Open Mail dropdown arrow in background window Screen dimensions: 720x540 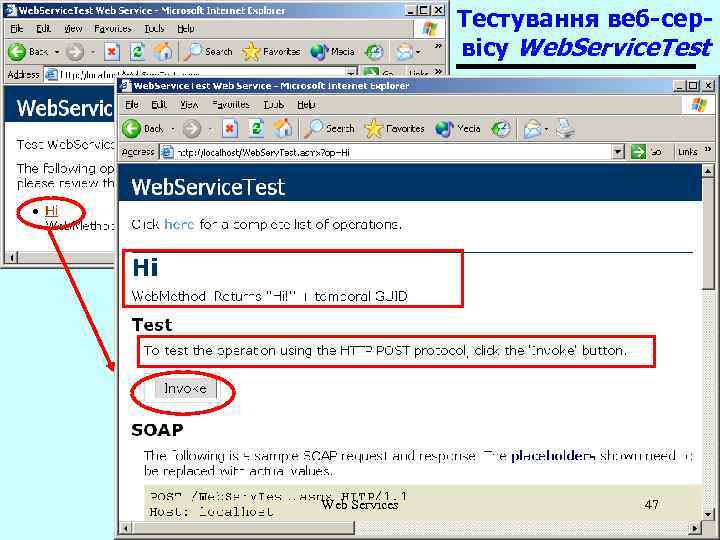(x=418, y=52)
